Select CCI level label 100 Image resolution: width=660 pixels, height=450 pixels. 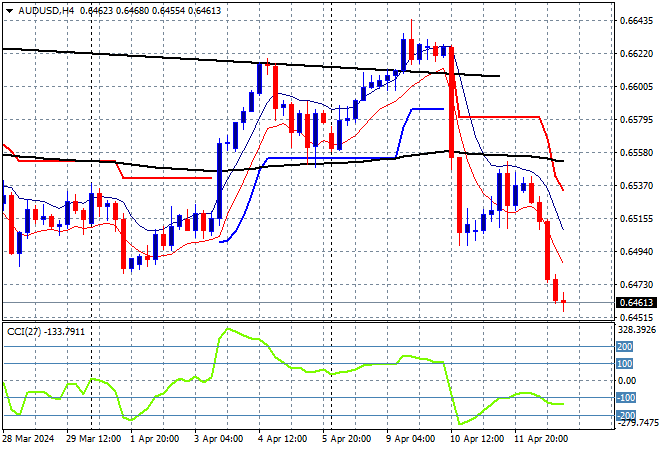(x=625, y=364)
